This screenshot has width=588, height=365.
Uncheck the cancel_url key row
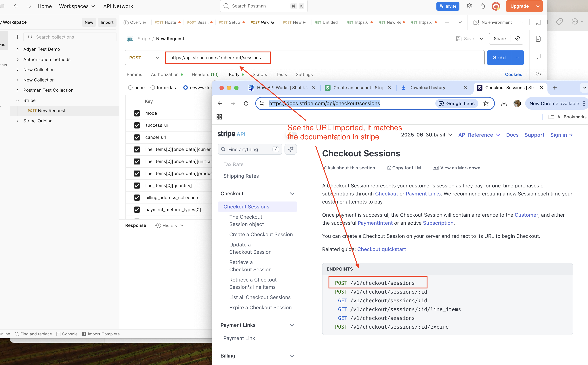(x=137, y=137)
